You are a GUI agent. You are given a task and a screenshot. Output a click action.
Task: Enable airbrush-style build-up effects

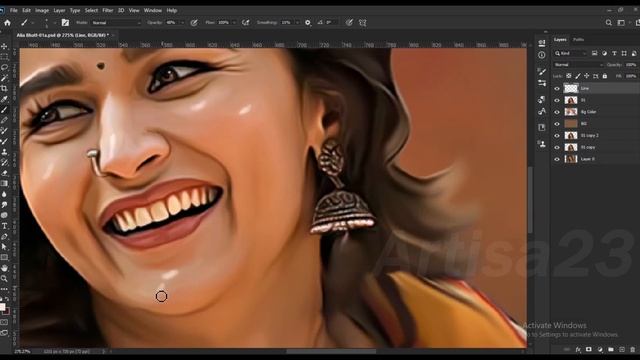[245, 23]
